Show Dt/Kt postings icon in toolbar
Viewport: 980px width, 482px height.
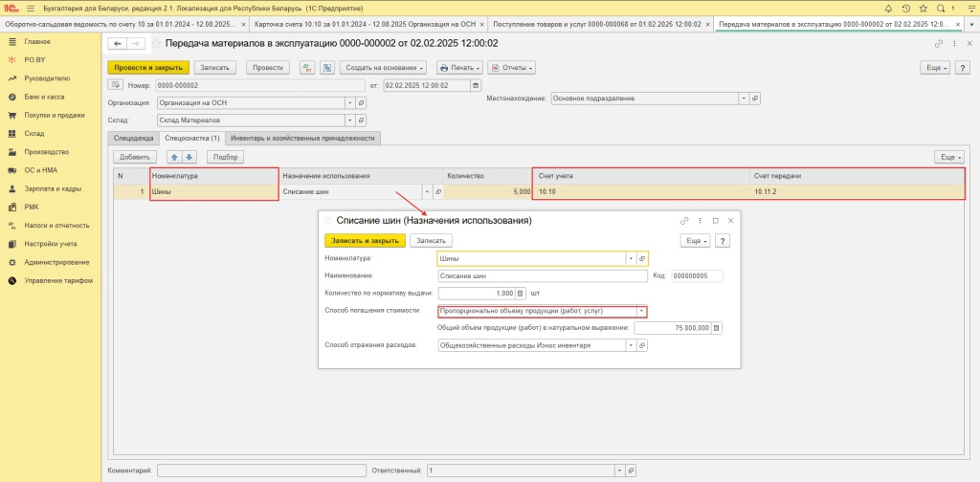[307, 68]
